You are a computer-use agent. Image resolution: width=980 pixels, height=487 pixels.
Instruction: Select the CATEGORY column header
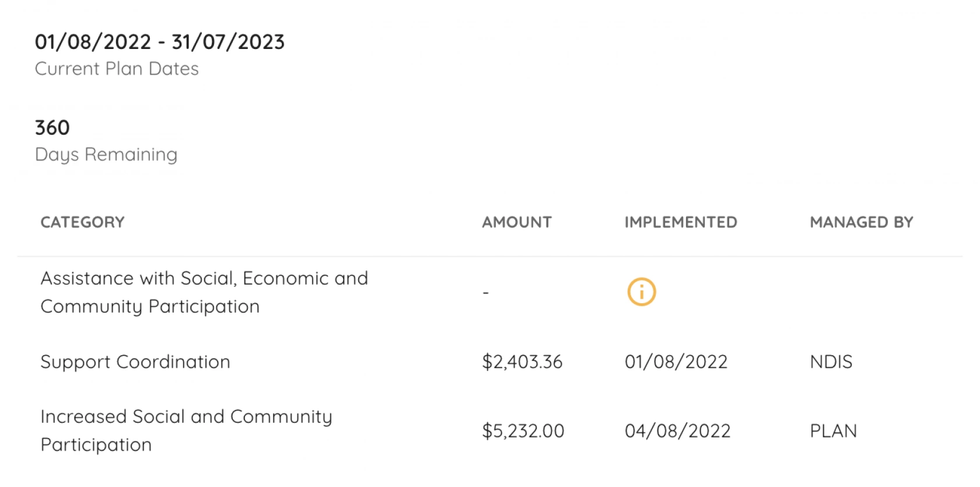coord(82,222)
